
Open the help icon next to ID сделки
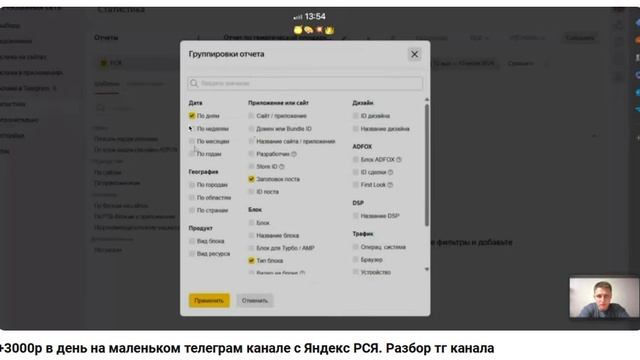pyautogui.click(x=390, y=172)
